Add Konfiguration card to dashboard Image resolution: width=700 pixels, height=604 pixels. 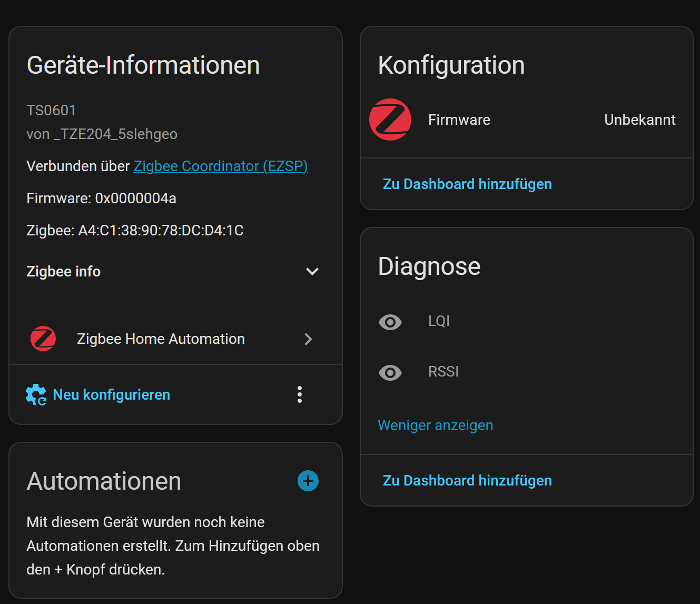(467, 184)
